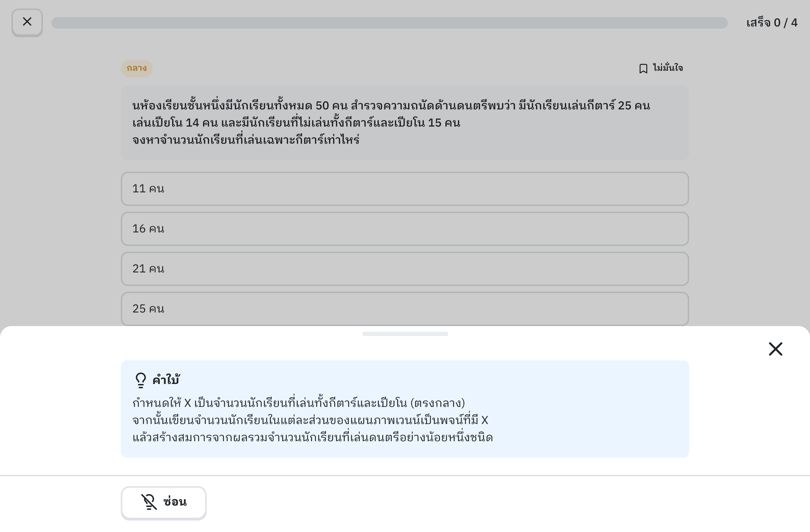This screenshot has height=532, width=810.
Task: Click the กลาง difficulty badge
Action: 137,68
